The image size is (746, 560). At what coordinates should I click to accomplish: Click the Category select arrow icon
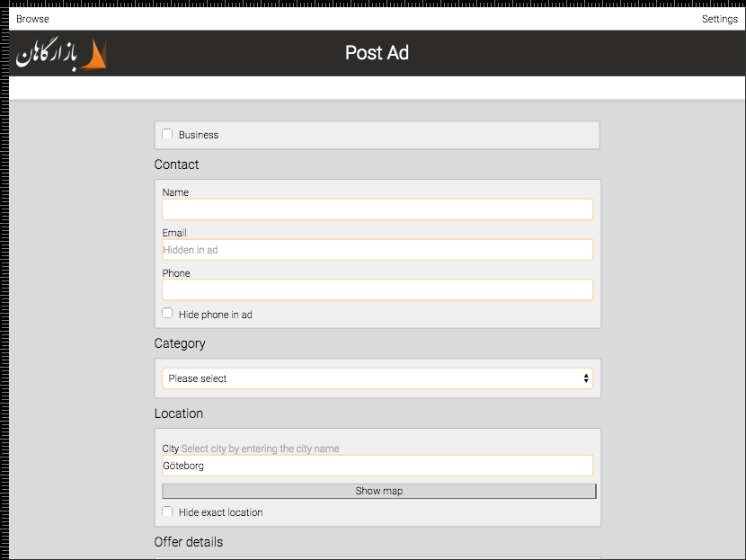[x=586, y=378]
